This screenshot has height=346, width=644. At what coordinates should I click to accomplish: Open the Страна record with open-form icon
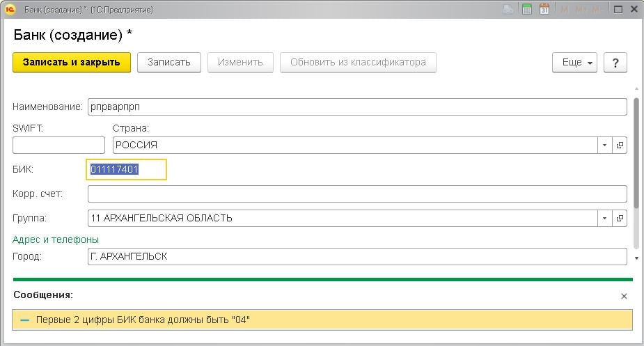click(620, 145)
